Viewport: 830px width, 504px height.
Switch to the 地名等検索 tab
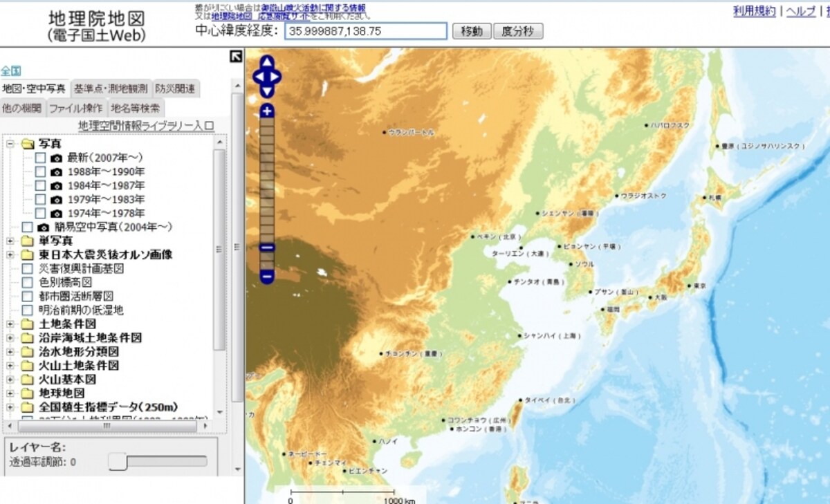[135, 108]
